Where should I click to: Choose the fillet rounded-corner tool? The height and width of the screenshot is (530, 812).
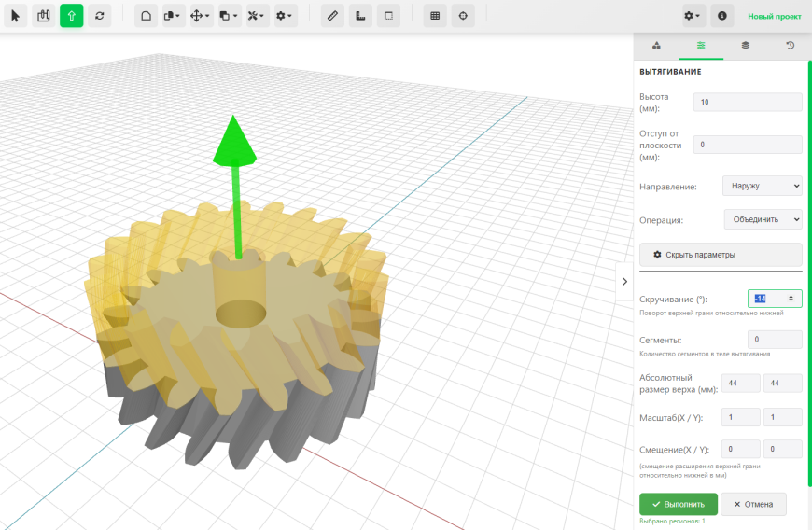pos(146,16)
